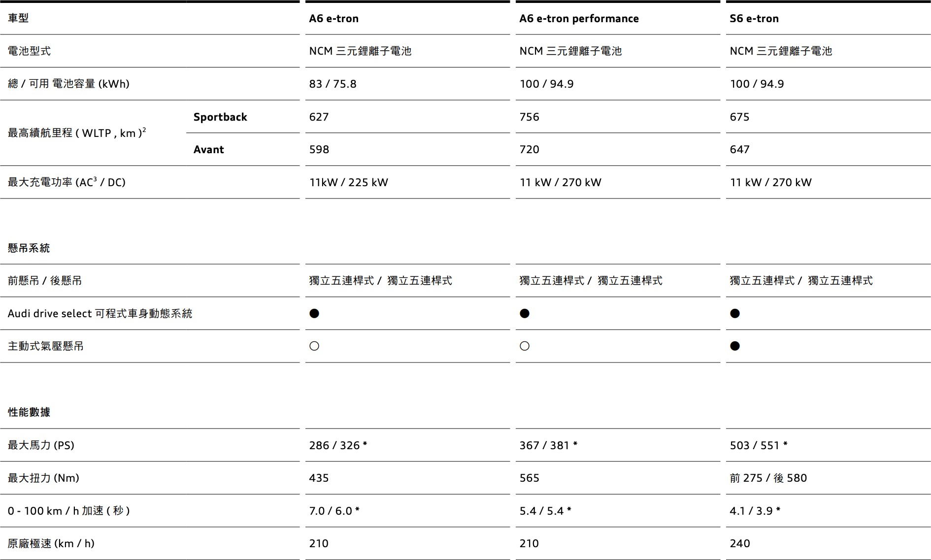Click filled dot for S6 e-tron drive select

[735, 313]
